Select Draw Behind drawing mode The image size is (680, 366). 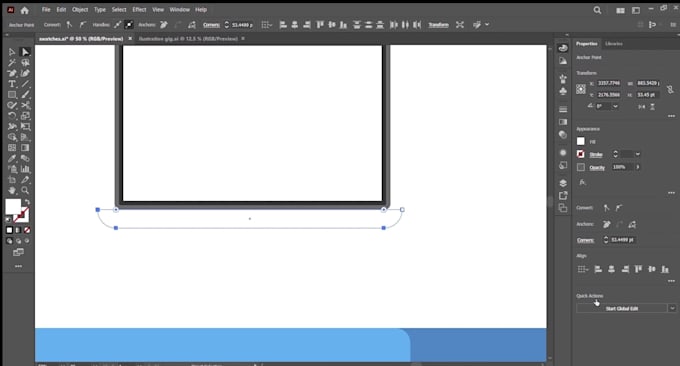18,241
